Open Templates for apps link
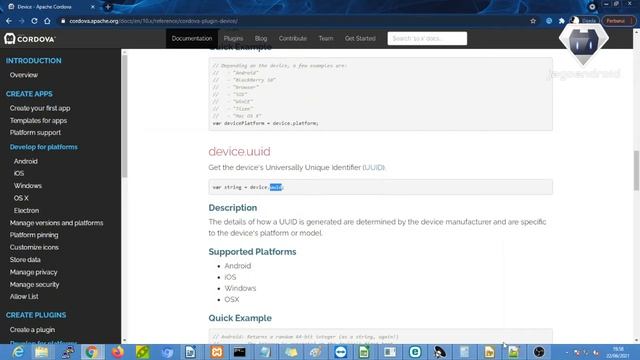 [38, 120]
